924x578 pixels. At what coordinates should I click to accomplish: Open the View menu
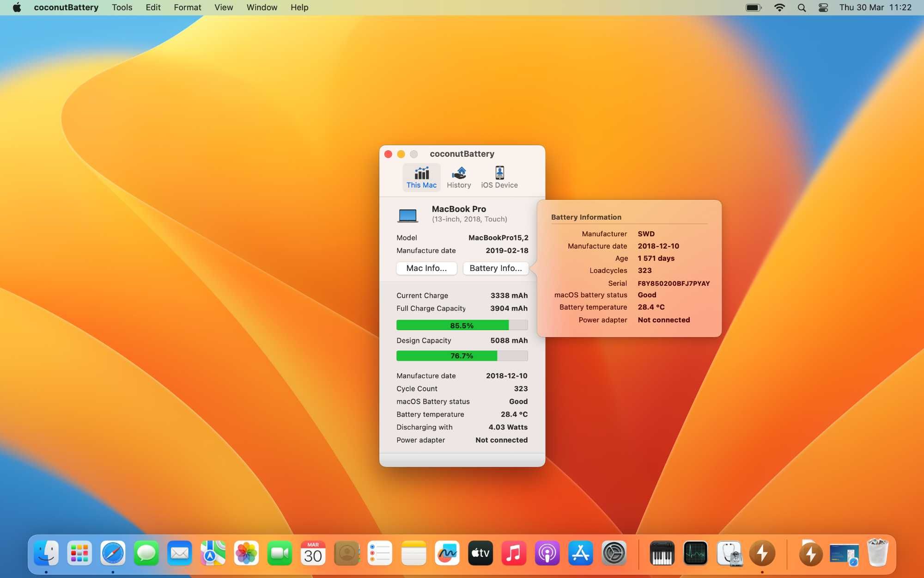(x=224, y=7)
